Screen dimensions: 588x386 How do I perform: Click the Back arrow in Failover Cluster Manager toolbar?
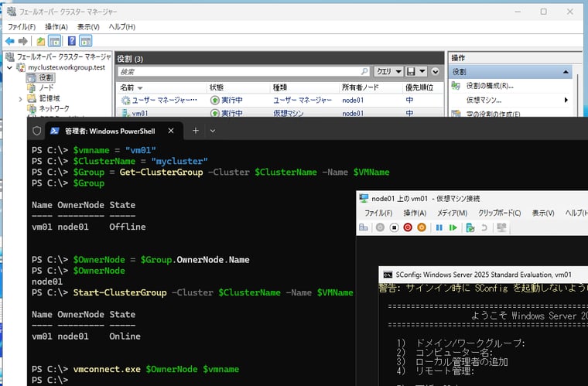coord(10,41)
